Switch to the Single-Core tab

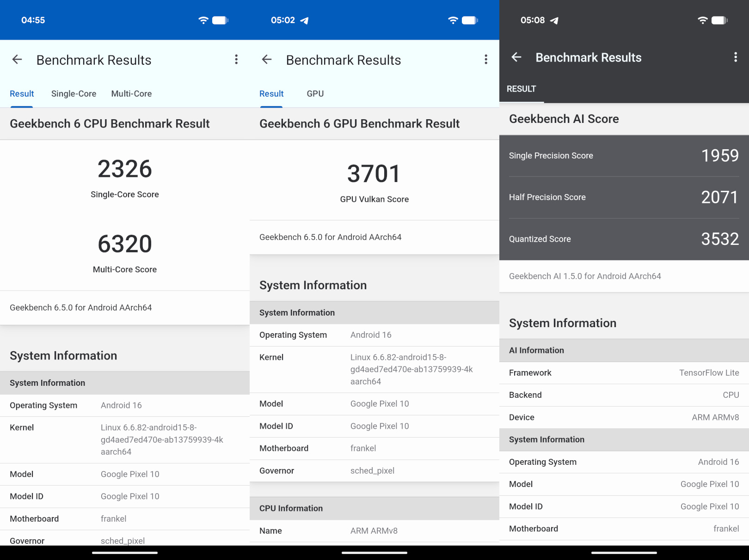coord(74,94)
